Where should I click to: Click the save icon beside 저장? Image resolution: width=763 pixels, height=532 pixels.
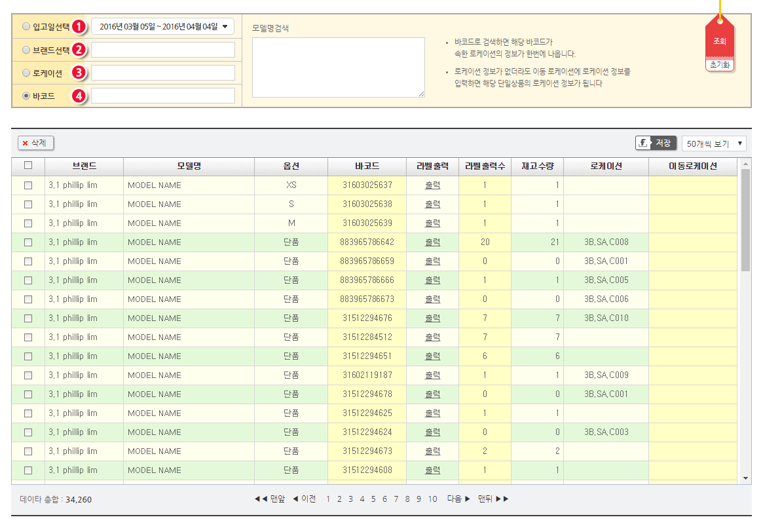(643, 143)
